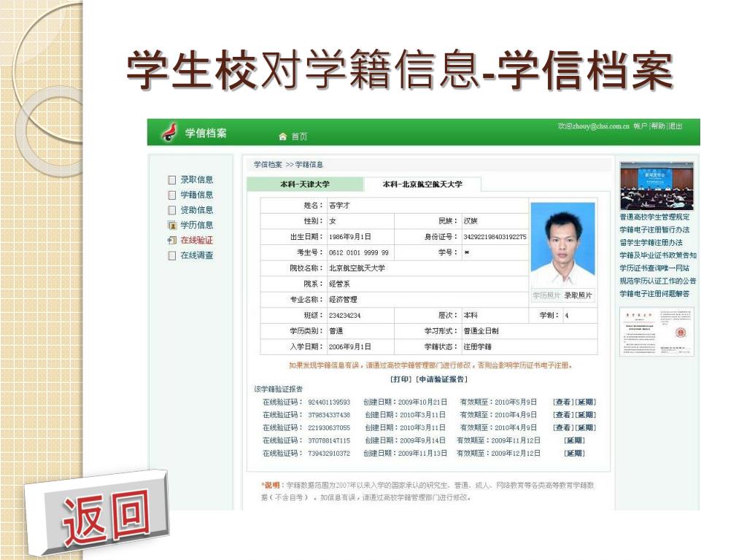Click 查看 for code 379834337438
Viewport: 747px width, 560px height.
[x=563, y=415]
